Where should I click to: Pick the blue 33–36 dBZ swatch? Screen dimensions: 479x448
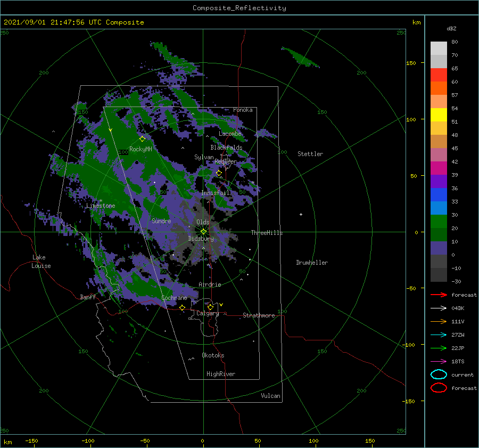[x=439, y=195]
